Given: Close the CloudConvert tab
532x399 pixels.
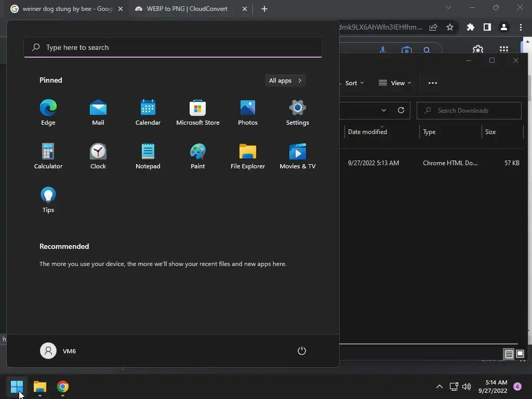Looking at the screenshot, I should point(245,9).
